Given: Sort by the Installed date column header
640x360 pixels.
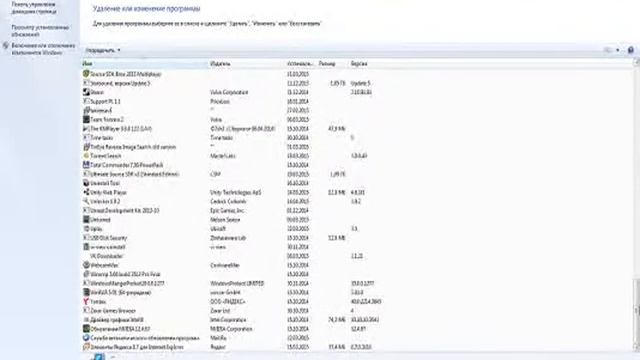Looking at the screenshot, I should [x=301, y=64].
